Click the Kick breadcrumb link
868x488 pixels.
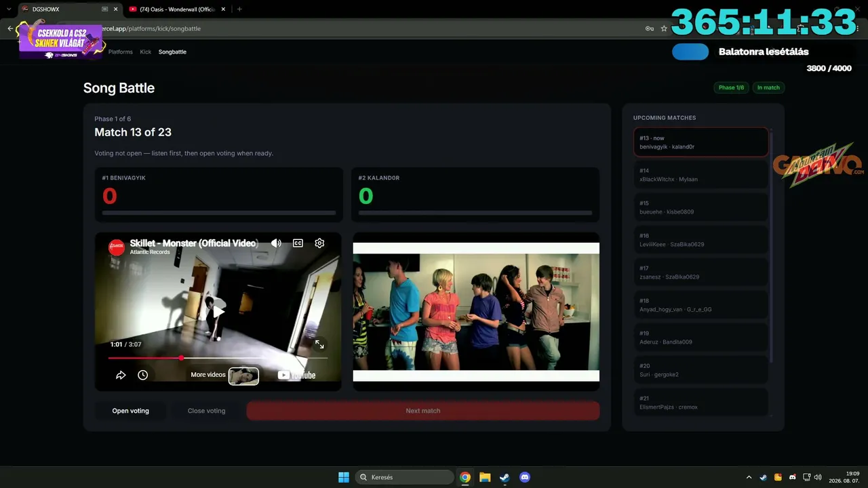coord(146,52)
